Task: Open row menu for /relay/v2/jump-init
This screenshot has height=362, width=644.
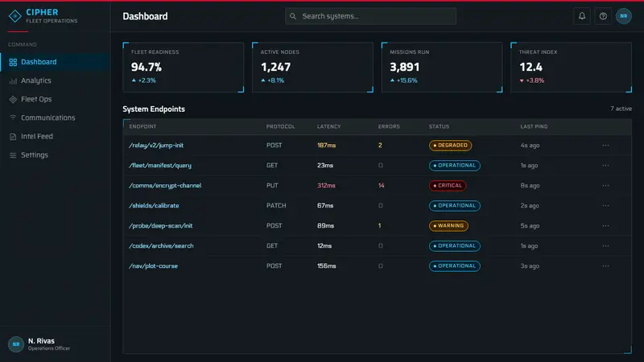Action: pos(605,146)
